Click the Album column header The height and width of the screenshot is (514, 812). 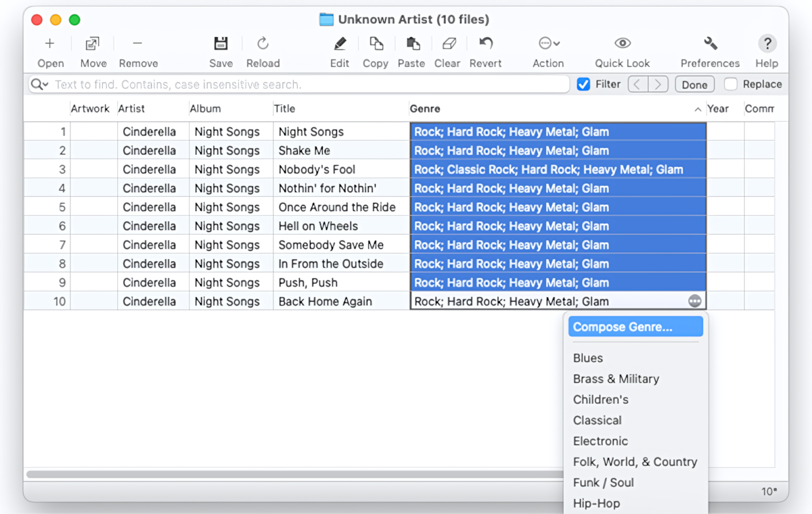tap(230, 108)
